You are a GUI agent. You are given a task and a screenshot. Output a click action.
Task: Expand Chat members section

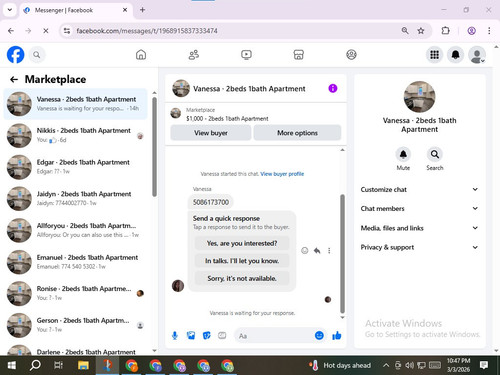pos(419,209)
